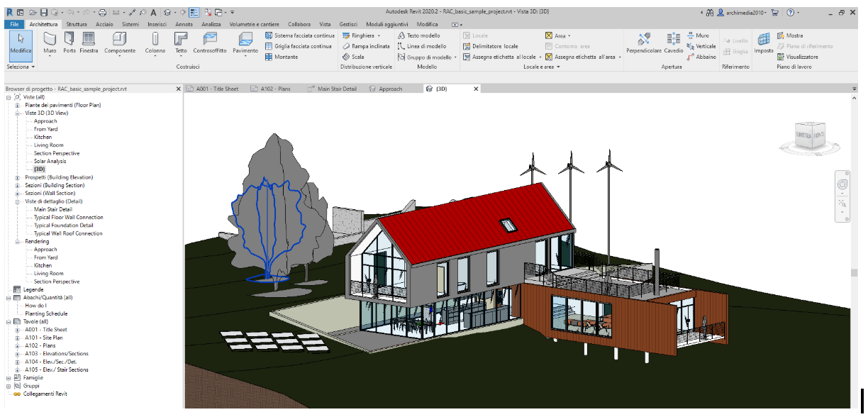868x417 pixels.
Task: Close the project browser panel
Action: (177, 89)
